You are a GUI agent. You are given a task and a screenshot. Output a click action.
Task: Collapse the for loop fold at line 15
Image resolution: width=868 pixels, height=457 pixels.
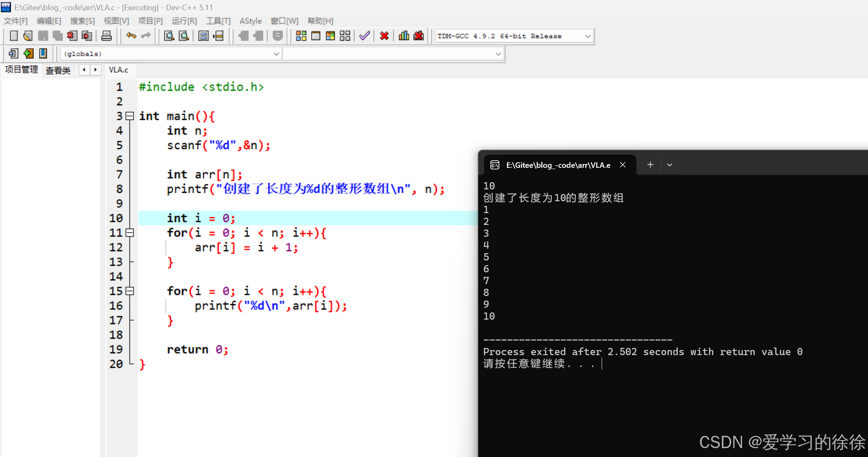pyautogui.click(x=130, y=291)
